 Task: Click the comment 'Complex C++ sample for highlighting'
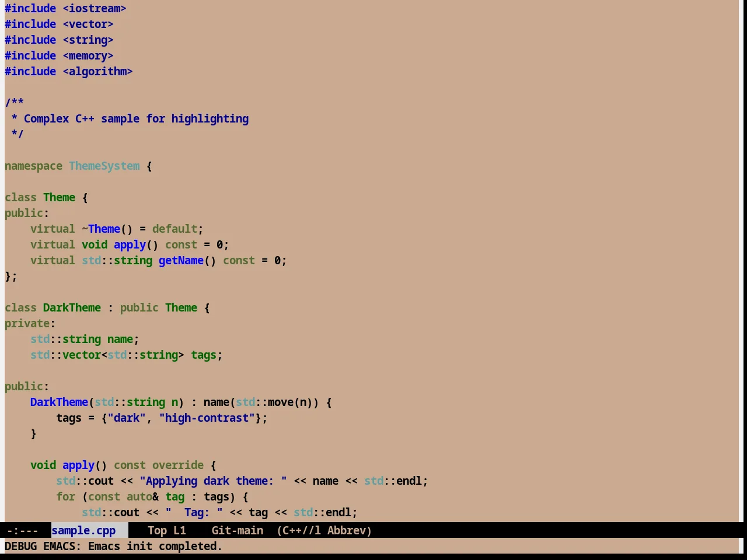[x=136, y=118]
